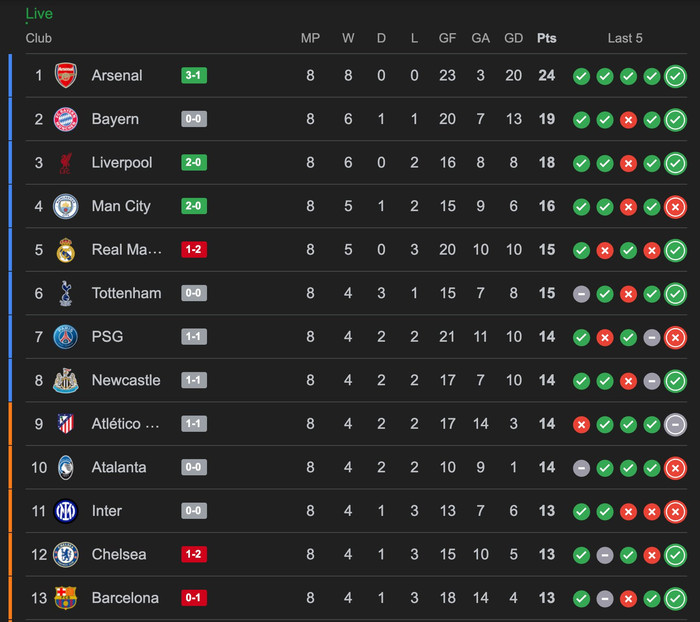Click the Bayern club crest

(66, 119)
